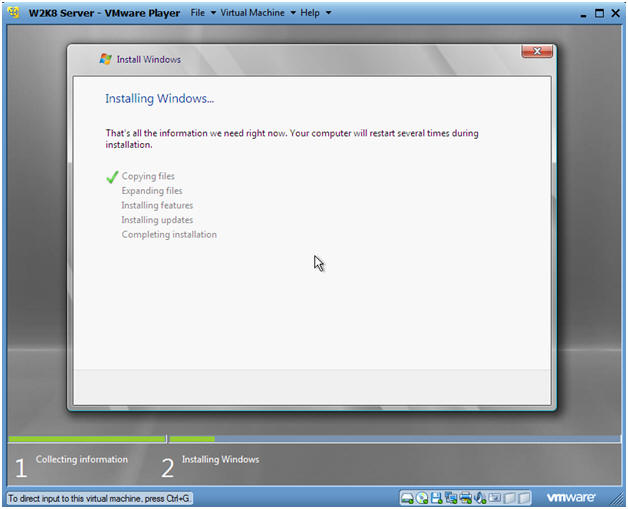The width and height of the screenshot is (628, 509).
Task: Expand the Virtual Machine dropdown arrow
Action: [293, 13]
